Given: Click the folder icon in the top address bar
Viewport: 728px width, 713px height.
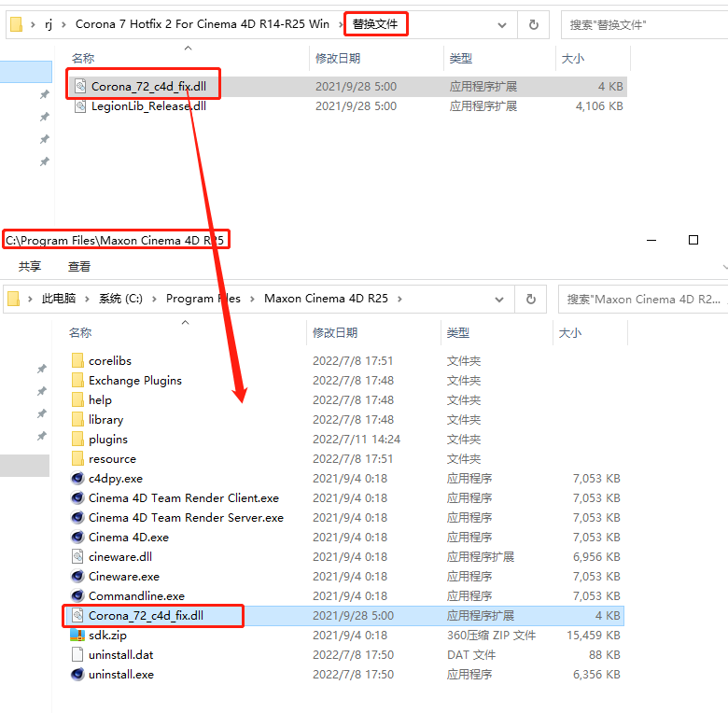Looking at the screenshot, I should (x=16, y=24).
